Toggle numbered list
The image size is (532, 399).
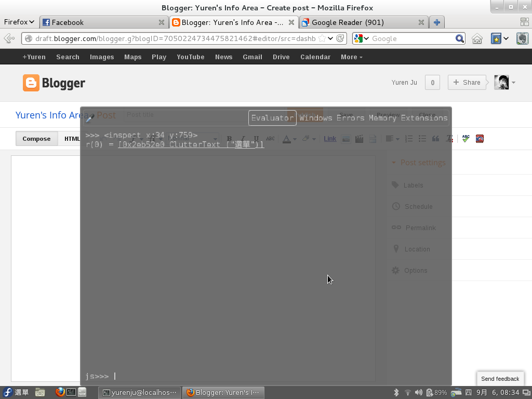tap(409, 139)
